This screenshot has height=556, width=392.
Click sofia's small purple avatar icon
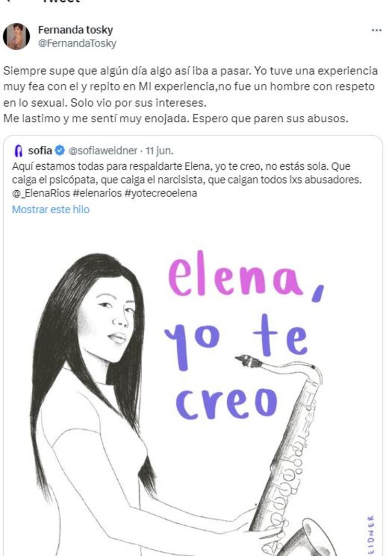coord(18,150)
